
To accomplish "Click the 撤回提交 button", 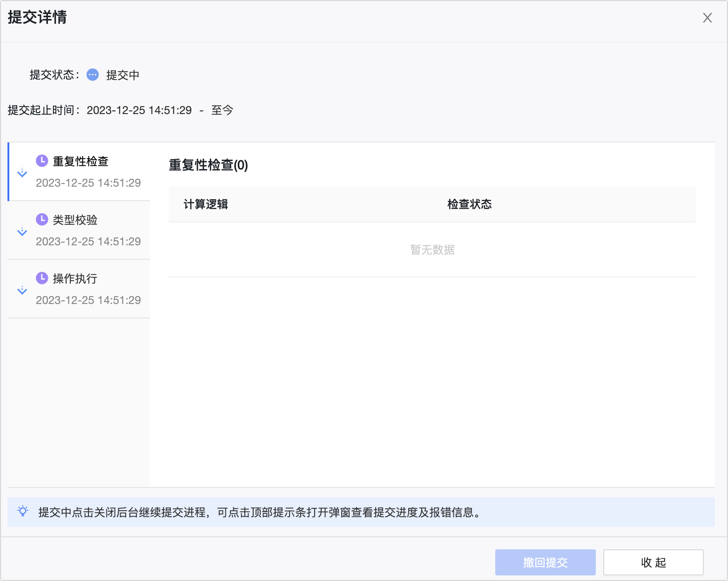I will tap(545, 562).
